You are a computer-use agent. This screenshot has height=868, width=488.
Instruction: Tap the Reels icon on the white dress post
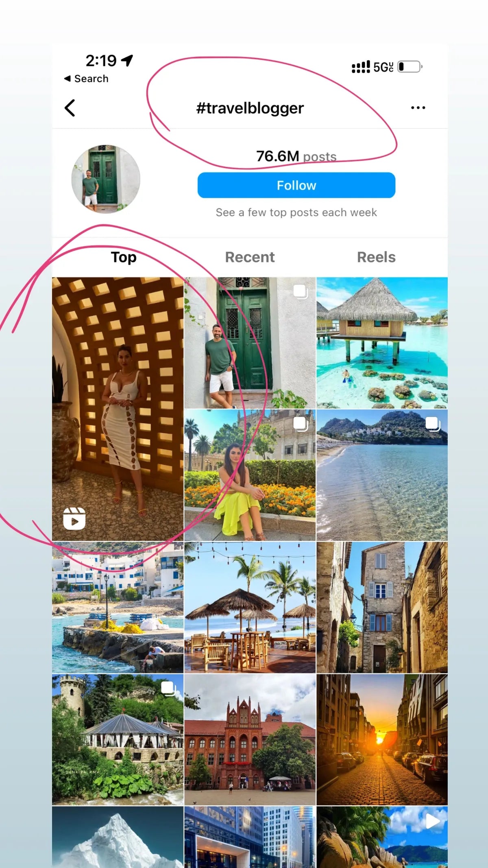point(74,518)
